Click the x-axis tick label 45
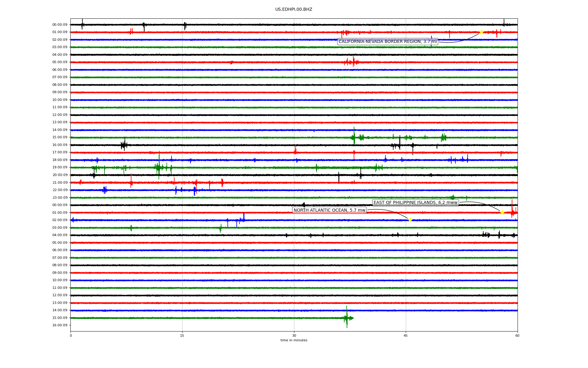588x368 pixels. [x=406, y=335]
